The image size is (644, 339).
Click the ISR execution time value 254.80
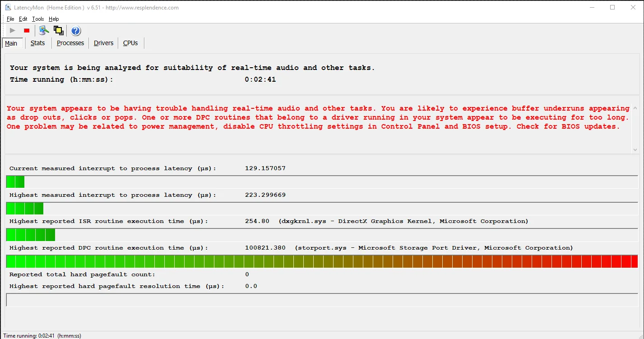pyautogui.click(x=257, y=221)
